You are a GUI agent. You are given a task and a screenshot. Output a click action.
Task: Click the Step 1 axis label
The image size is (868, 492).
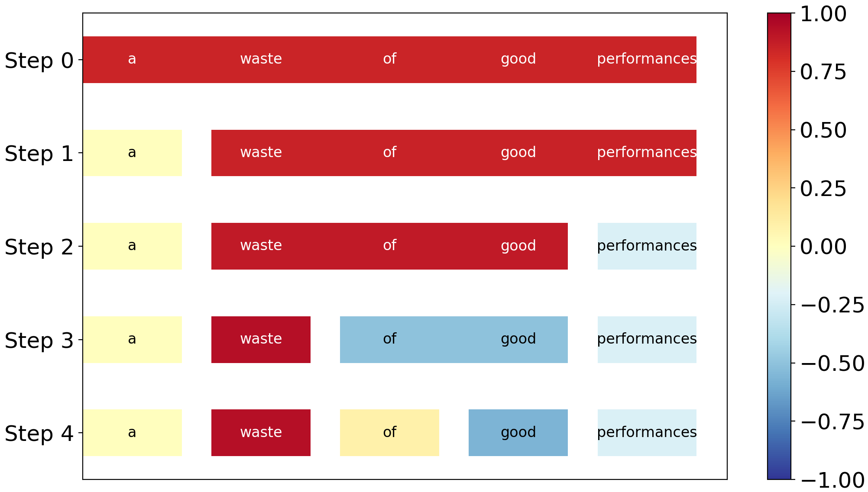[x=39, y=154]
